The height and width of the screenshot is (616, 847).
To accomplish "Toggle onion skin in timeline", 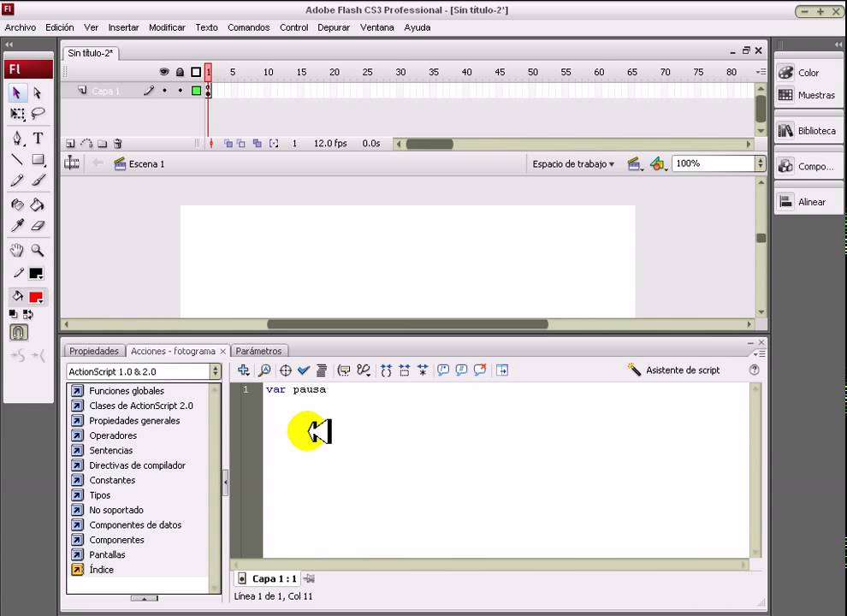I will point(228,144).
